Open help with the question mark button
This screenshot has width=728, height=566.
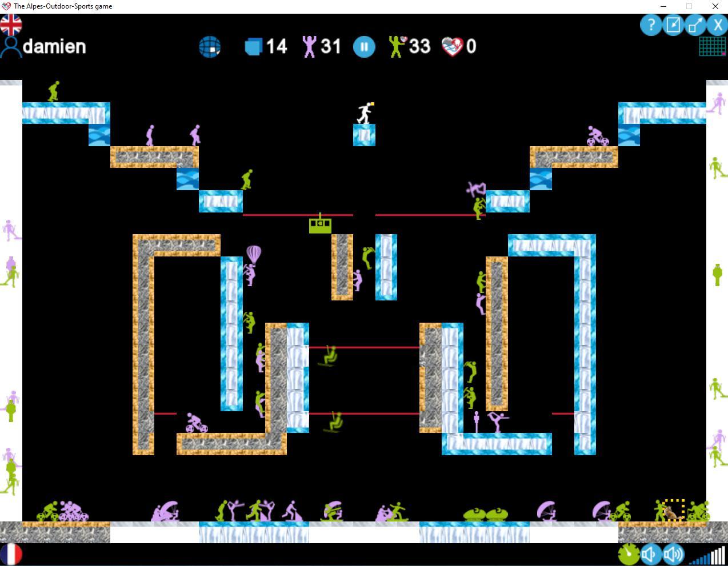(651, 25)
